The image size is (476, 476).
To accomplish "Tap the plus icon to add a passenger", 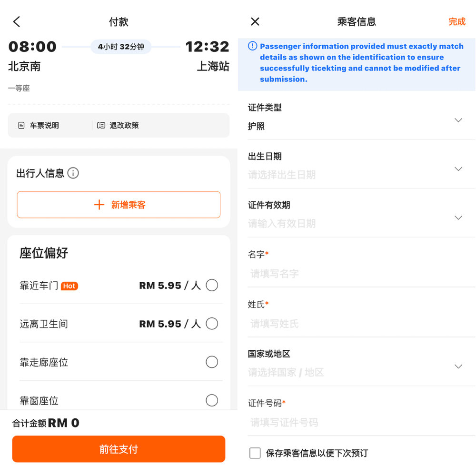I will pos(99,204).
